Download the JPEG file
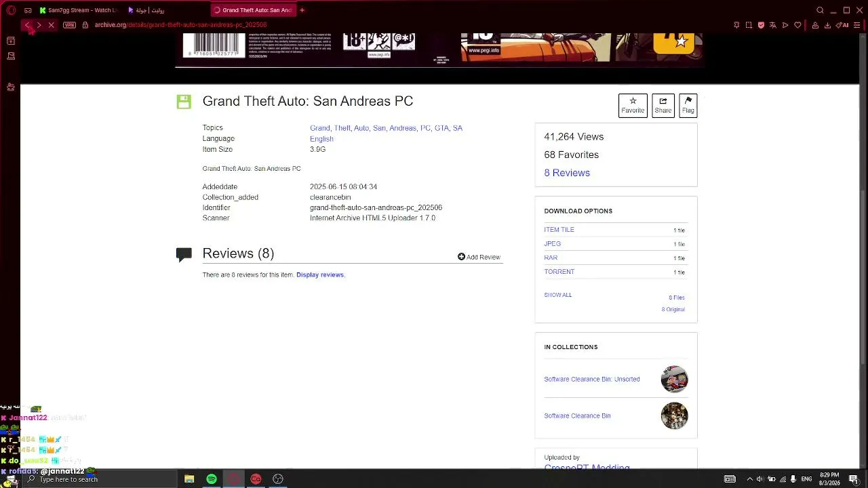Image resolution: width=868 pixels, height=488 pixels. coord(552,244)
